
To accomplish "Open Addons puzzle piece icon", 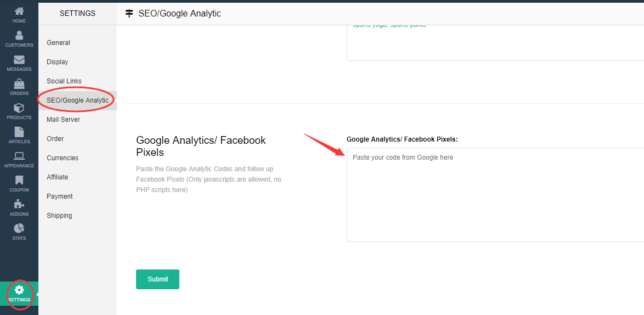I will (19, 205).
